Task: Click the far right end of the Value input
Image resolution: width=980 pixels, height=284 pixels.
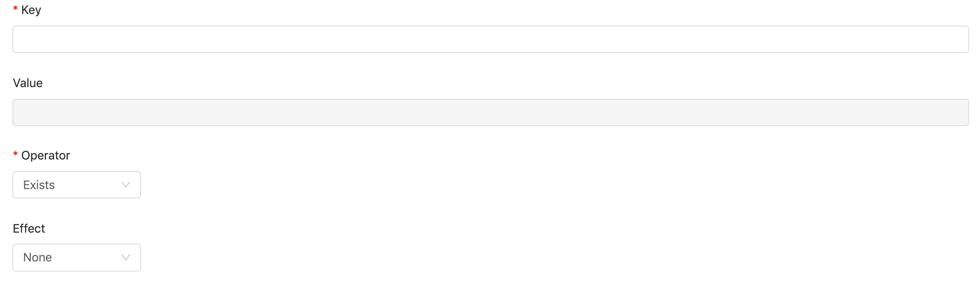Action: [x=962, y=112]
